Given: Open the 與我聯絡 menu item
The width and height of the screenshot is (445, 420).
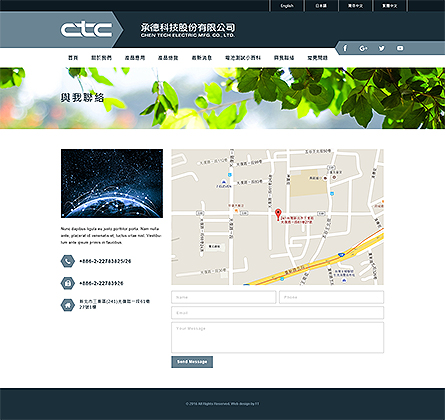Looking at the screenshot, I should (x=284, y=58).
